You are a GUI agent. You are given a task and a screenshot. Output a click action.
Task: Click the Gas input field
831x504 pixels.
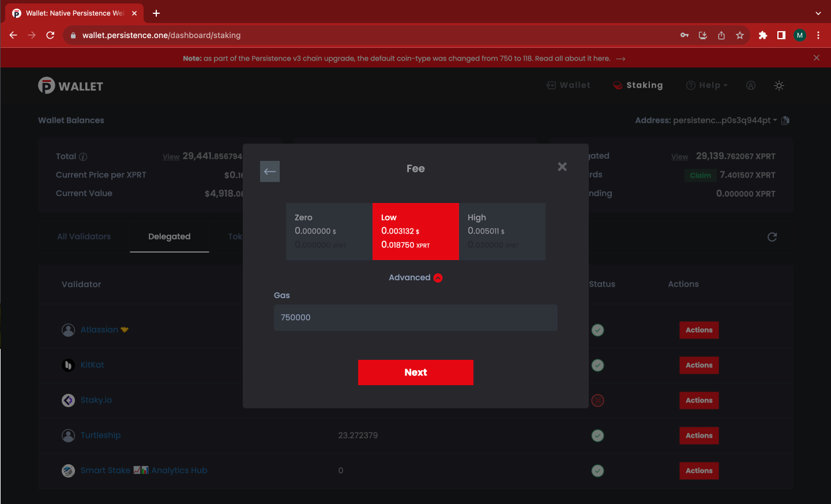coord(415,318)
